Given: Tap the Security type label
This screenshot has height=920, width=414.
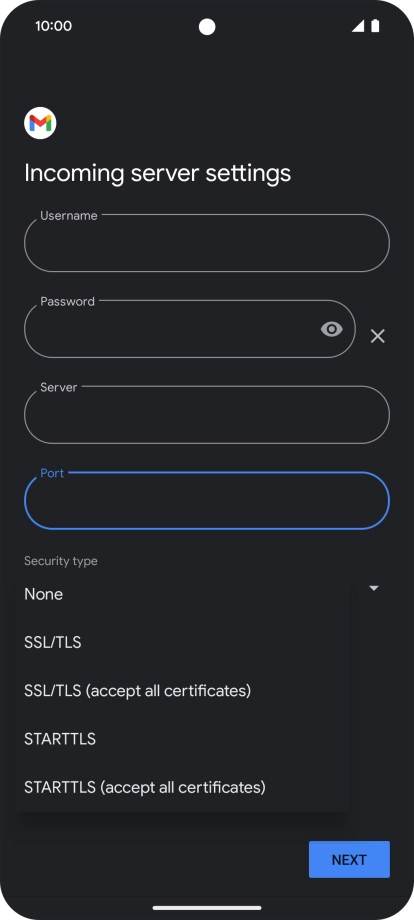Looking at the screenshot, I should [x=61, y=561].
